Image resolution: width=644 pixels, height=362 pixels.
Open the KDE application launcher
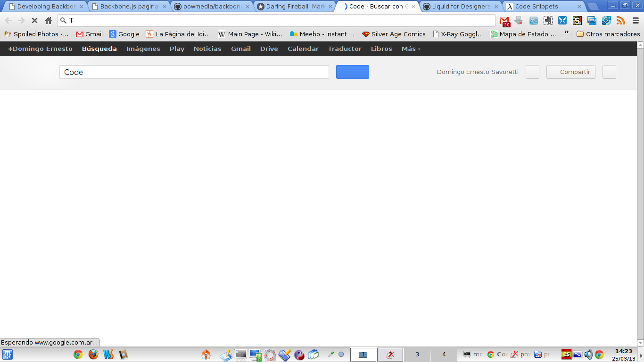tap(8, 354)
